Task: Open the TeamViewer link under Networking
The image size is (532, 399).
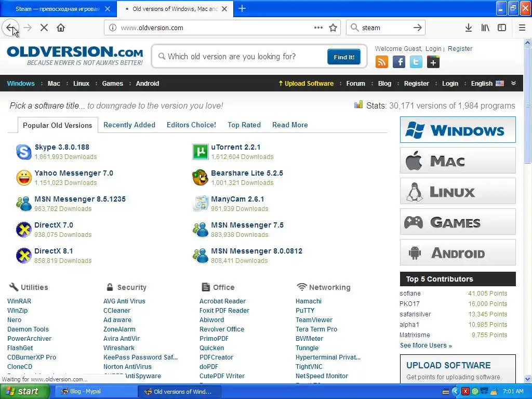Action: click(314, 320)
